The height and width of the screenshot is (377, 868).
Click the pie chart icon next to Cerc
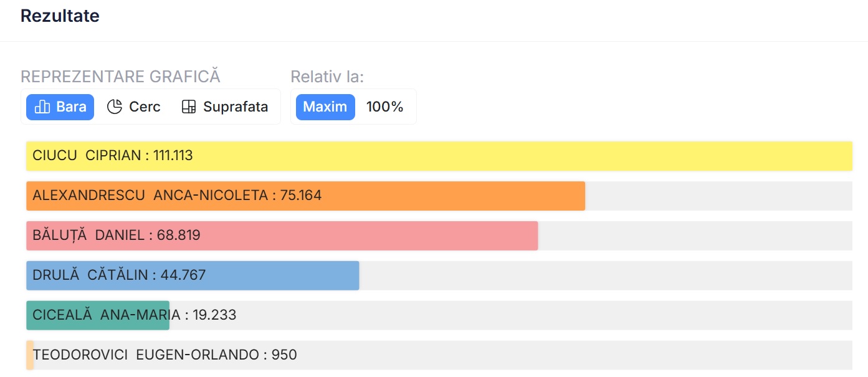115,107
